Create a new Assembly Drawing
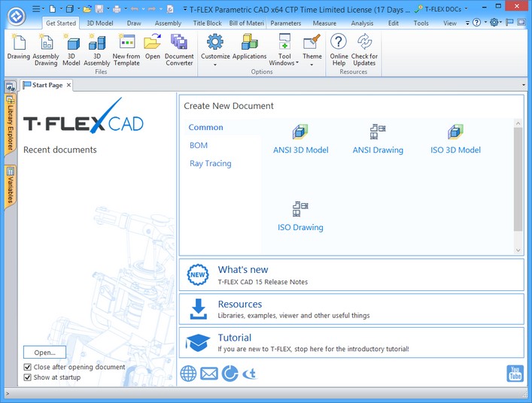Screen dimensions: 532x403 coord(46,50)
